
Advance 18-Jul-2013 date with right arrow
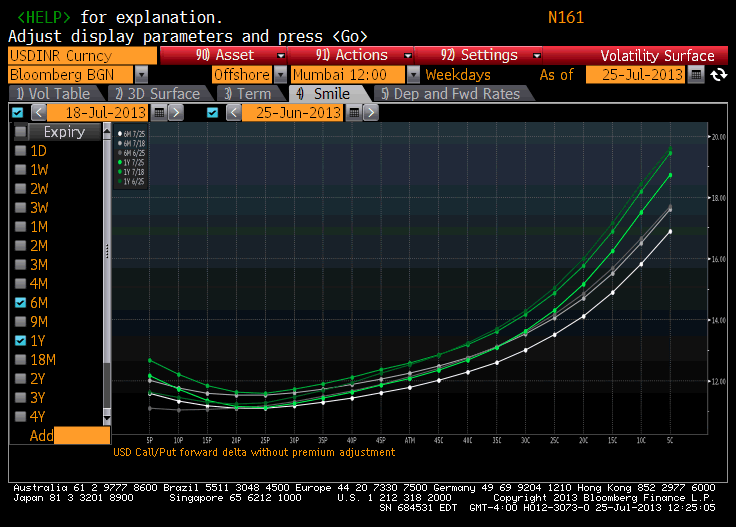(176, 113)
